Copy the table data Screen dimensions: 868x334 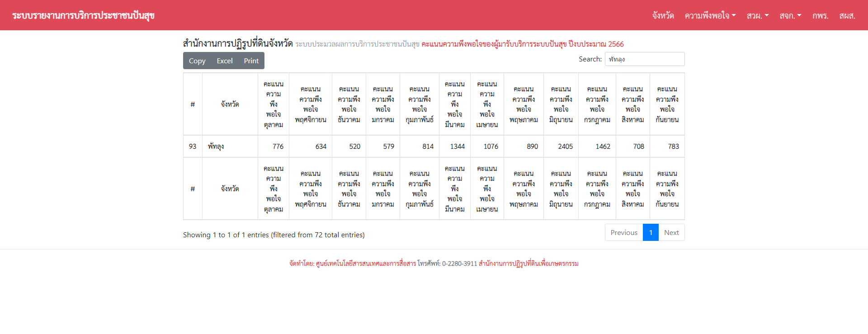(x=197, y=61)
